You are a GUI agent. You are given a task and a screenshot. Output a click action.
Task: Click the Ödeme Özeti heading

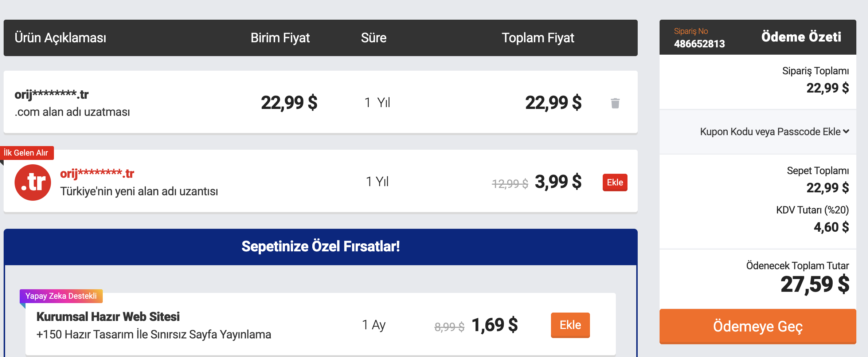click(801, 37)
